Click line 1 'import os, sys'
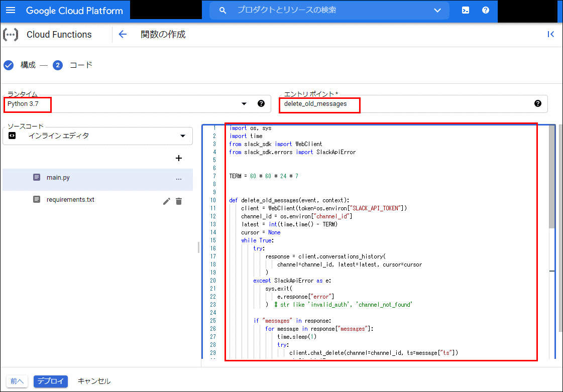Screen dimensions: 563x392 pos(250,128)
